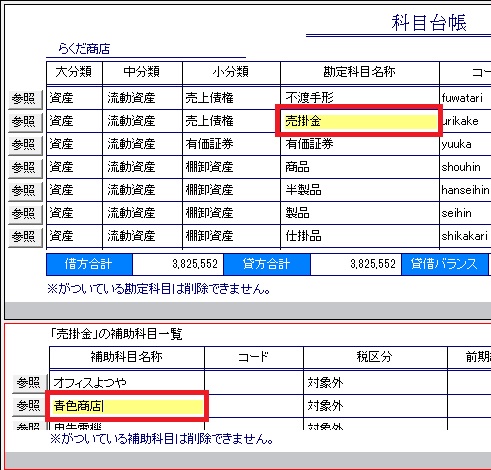Click the 勘定科目名称 column header
Viewport: 491px width, 470px height.
click(x=360, y=72)
